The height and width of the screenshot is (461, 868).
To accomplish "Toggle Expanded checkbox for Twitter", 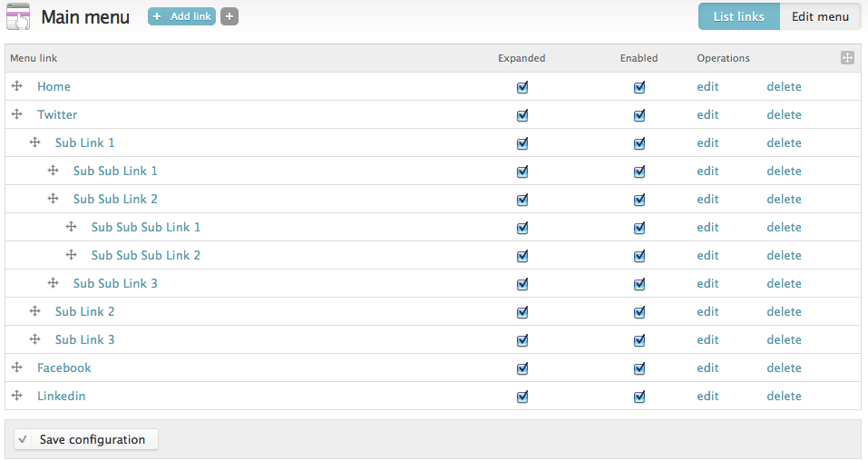I will pyautogui.click(x=522, y=115).
